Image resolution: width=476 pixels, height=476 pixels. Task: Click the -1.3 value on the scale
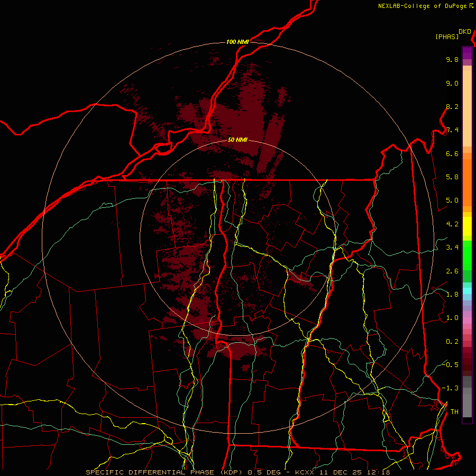click(x=451, y=388)
